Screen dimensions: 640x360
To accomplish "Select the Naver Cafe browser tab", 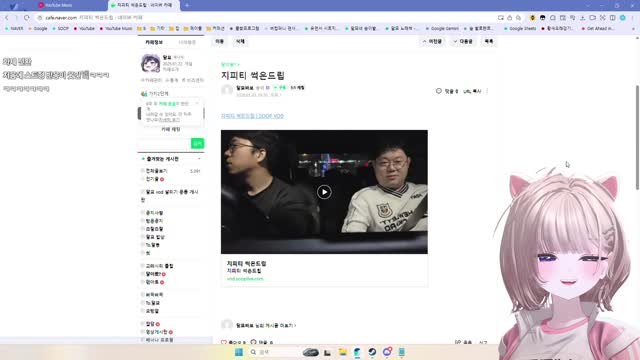I will (x=143, y=5).
